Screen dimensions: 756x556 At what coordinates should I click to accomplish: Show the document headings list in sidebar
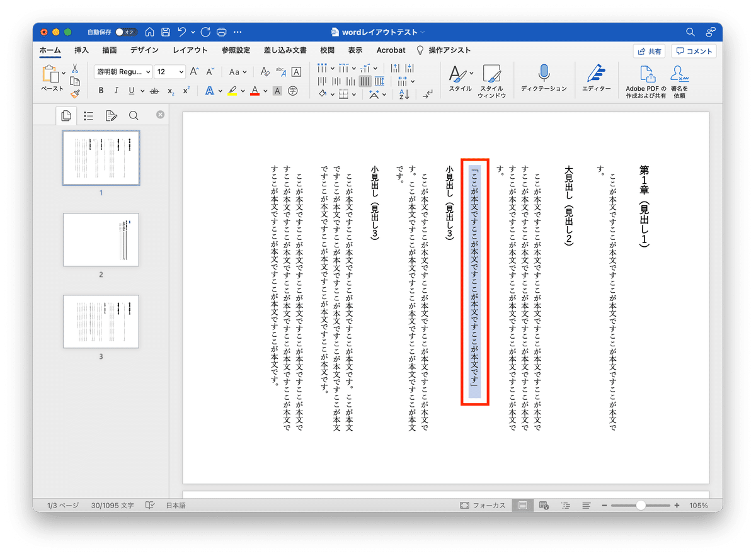(89, 115)
